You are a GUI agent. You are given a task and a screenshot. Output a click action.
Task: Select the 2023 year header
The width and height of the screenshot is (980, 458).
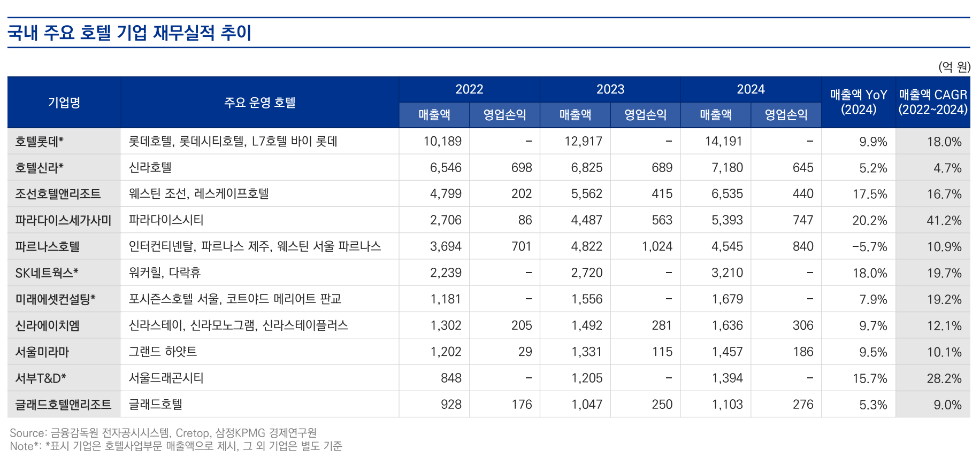(610, 89)
